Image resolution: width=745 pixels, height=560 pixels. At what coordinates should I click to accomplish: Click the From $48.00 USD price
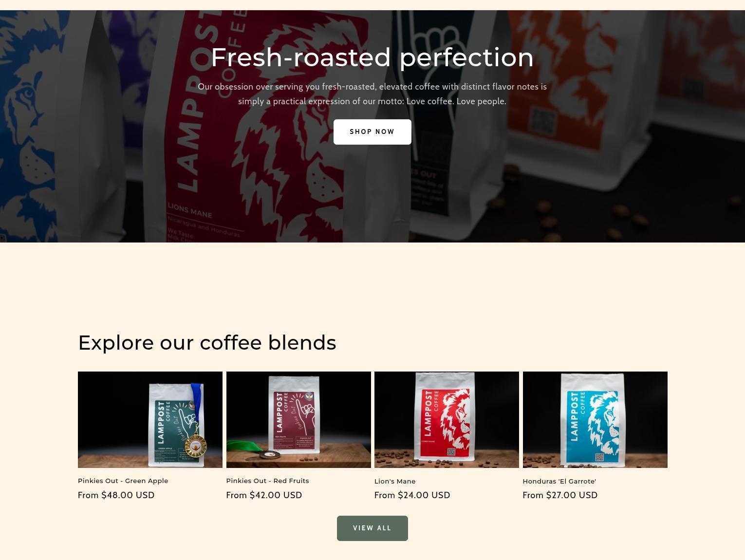[116, 495]
